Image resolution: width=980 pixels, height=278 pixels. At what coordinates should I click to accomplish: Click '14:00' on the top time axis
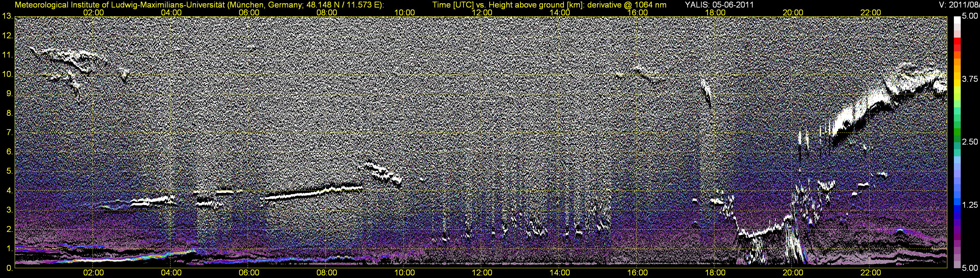560,12
